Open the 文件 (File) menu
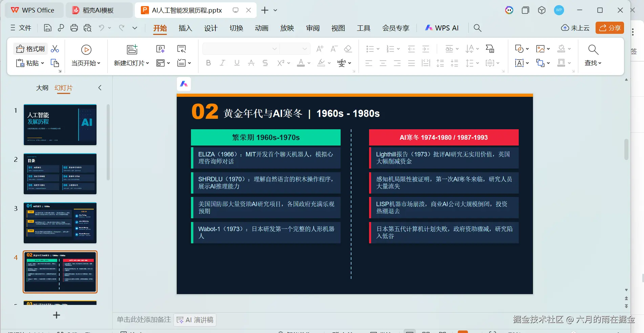Viewport: 644px width, 333px height. point(21,28)
